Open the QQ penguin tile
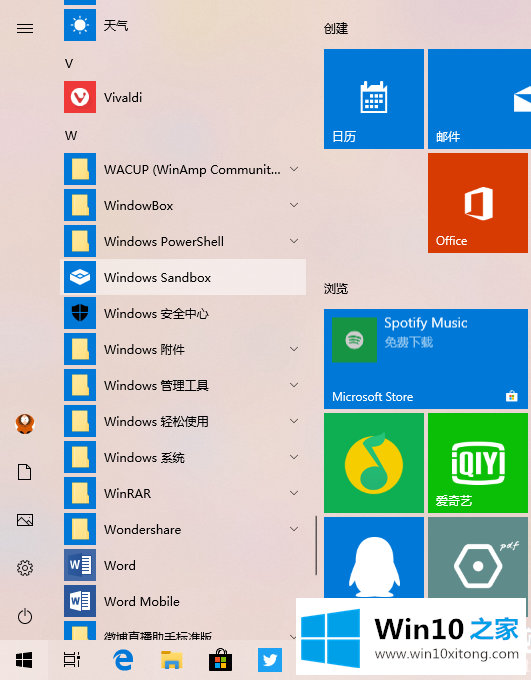The image size is (531, 680). point(374,557)
